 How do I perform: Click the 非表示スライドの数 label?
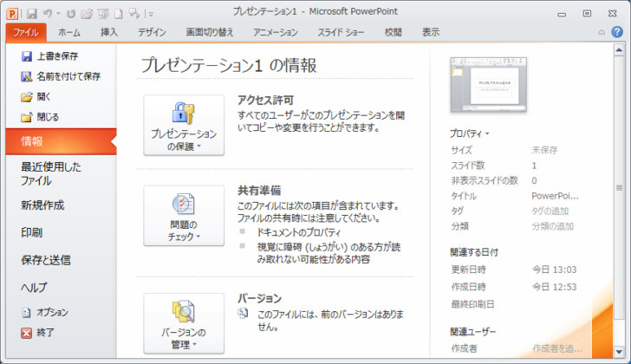pos(485,180)
